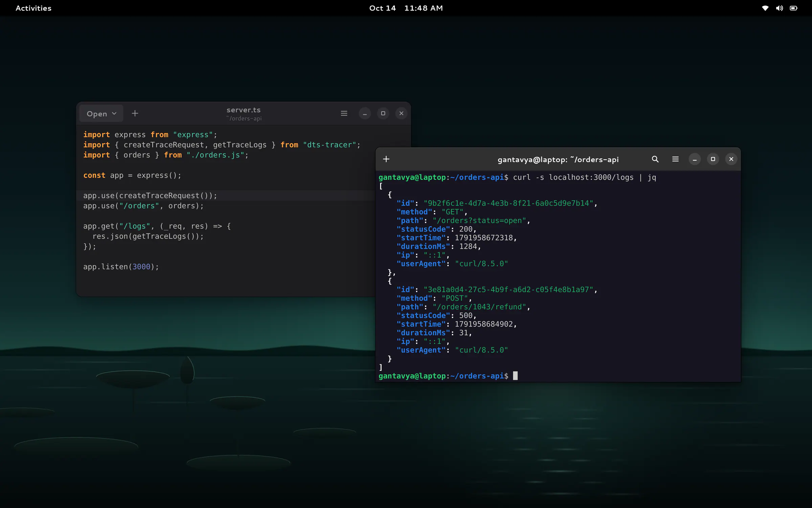812x508 pixels.
Task: Click the battery status icon
Action: click(793, 8)
